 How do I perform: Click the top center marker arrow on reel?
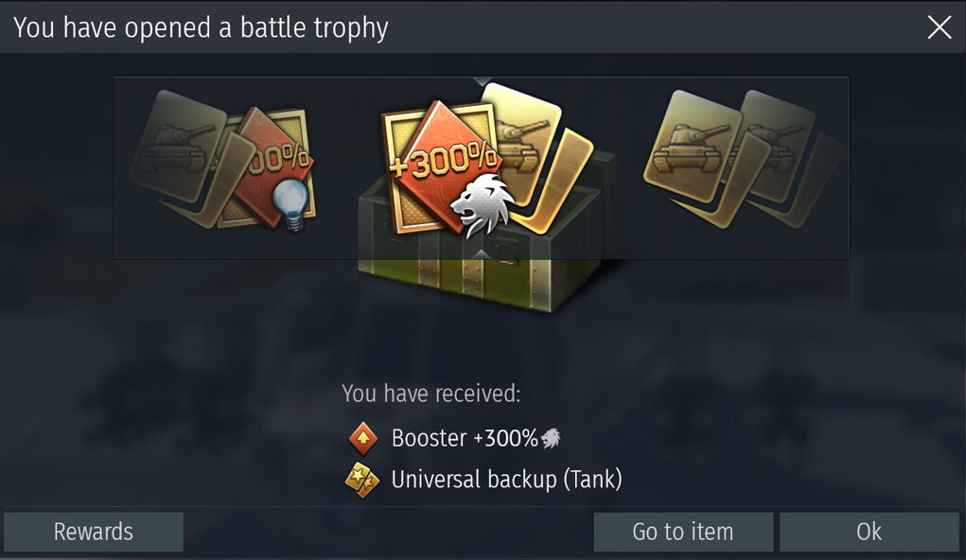point(482,81)
